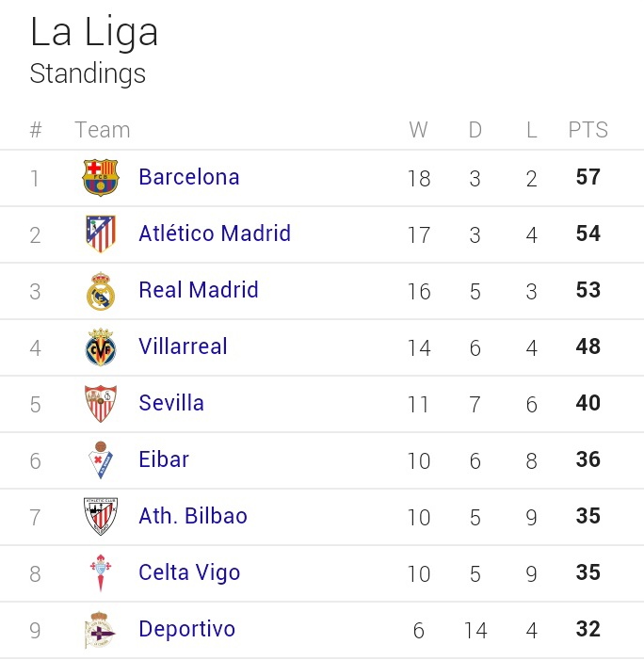Click the Sevilla club badge

click(x=101, y=403)
